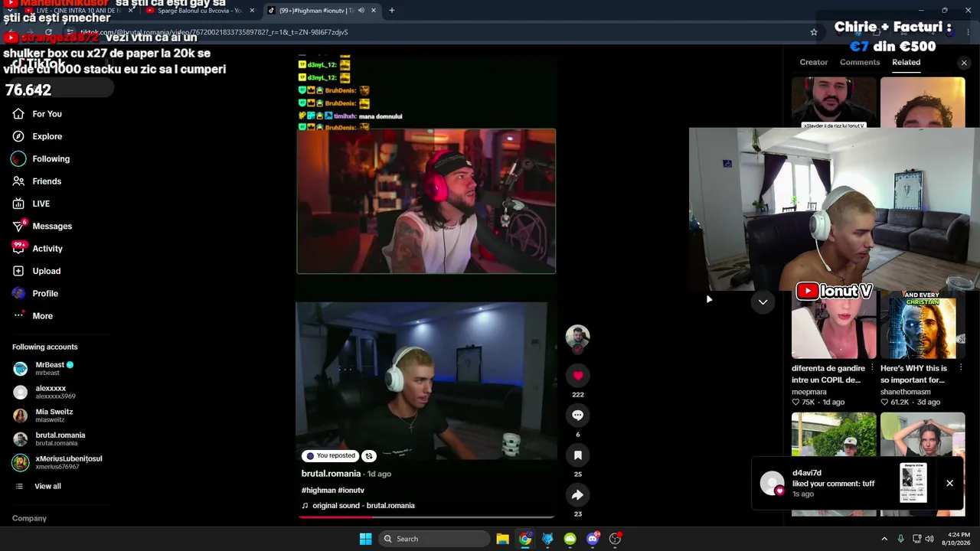Open the #ionutv hashtag
This screenshot has height=551, width=980.
351,491
